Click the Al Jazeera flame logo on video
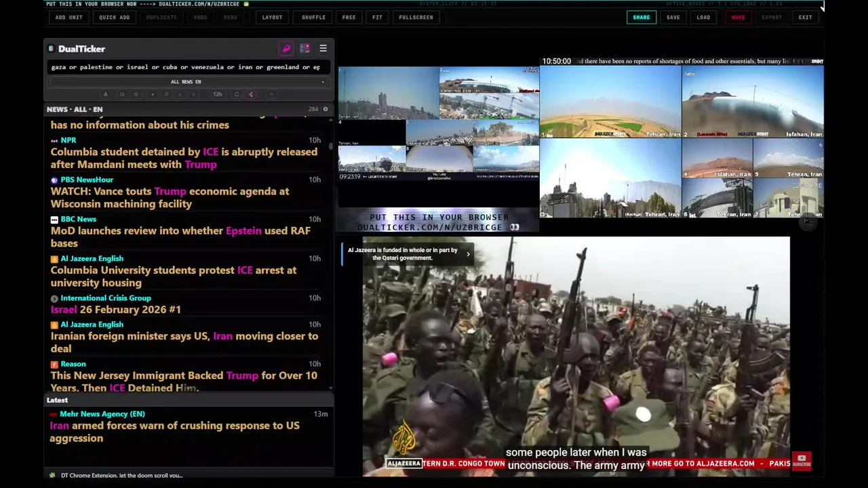The image size is (868, 488). click(404, 438)
